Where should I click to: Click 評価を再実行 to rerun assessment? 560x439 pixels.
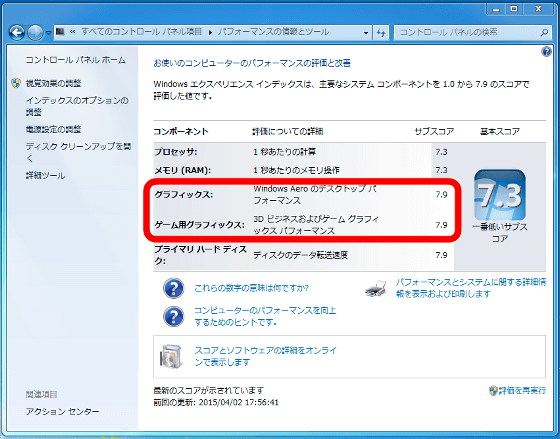coord(522,390)
